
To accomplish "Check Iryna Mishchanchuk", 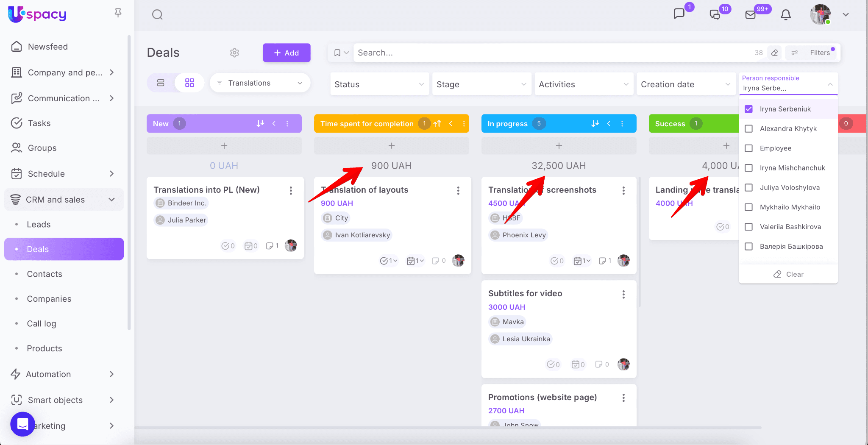I will point(749,168).
